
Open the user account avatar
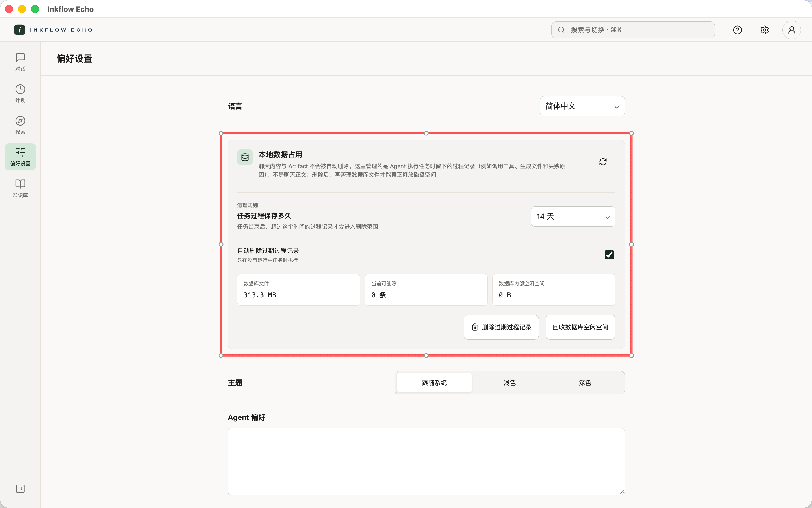pyautogui.click(x=791, y=30)
